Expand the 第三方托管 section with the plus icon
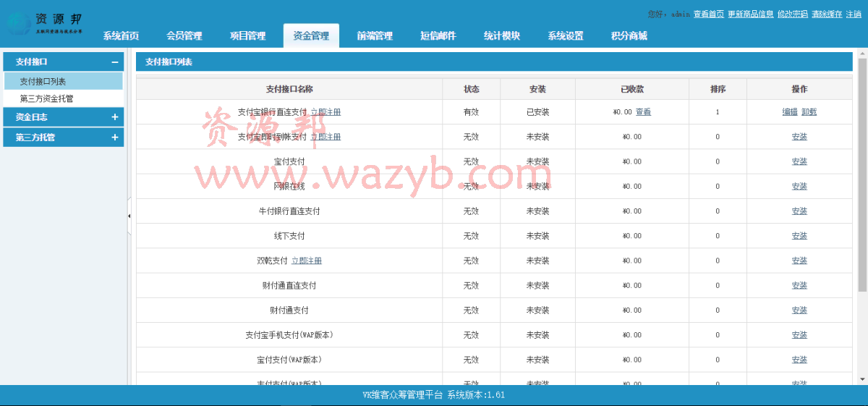This screenshot has width=868, height=406. pyautogui.click(x=114, y=138)
